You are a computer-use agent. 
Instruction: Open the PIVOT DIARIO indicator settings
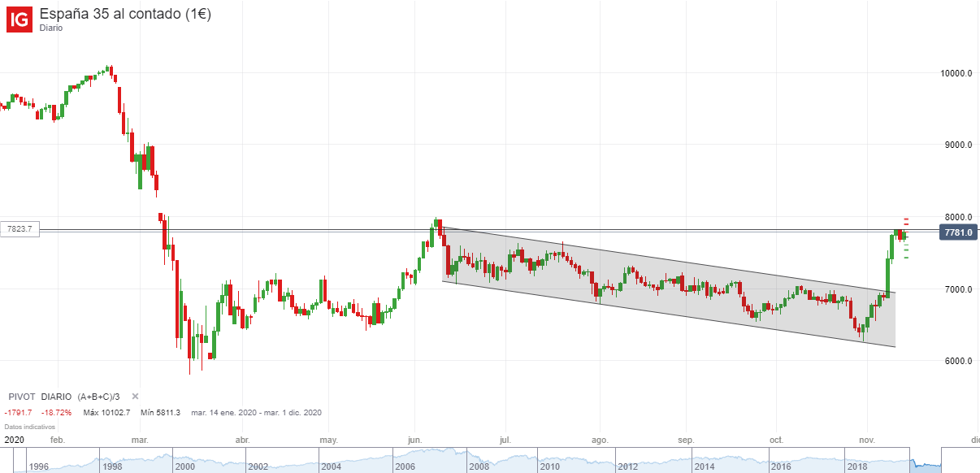pyautogui.click(x=40, y=397)
